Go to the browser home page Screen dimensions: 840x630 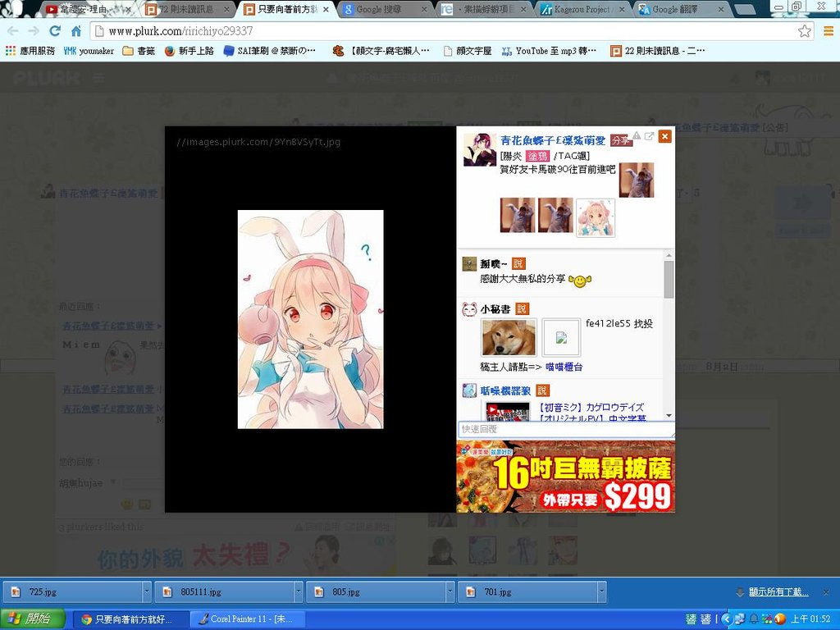click(x=76, y=31)
